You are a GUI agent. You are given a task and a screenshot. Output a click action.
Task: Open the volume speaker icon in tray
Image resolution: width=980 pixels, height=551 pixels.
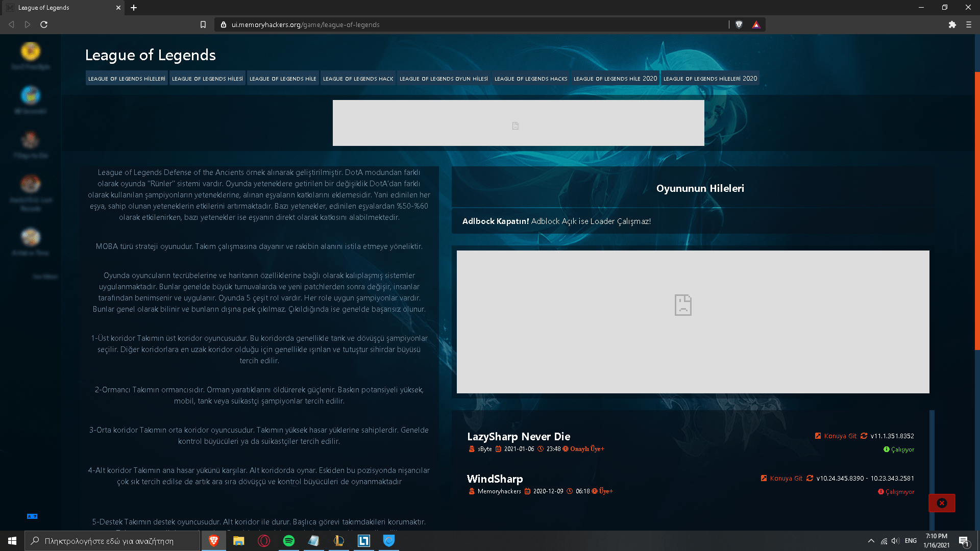coord(896,541)
